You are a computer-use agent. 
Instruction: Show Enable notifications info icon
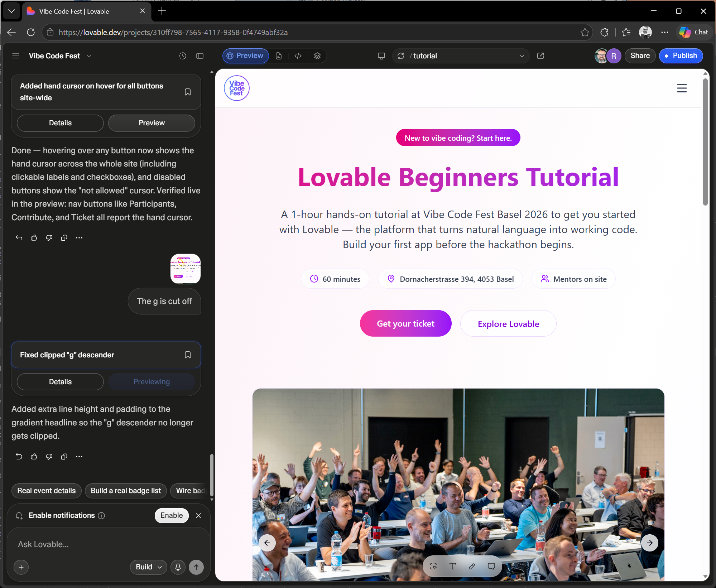[101, 516]
